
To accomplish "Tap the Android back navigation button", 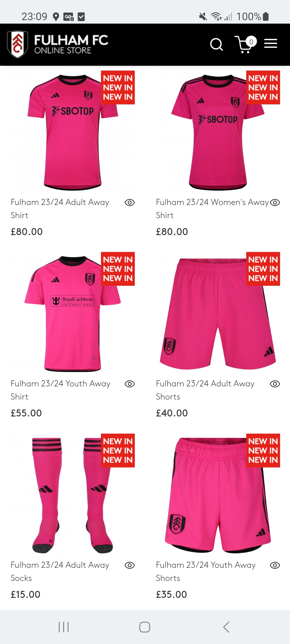I will tap(226, 627).
